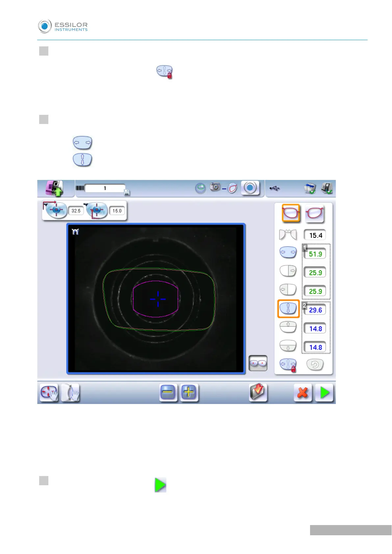Viewport: 392px width, 554px height.
Task: Click the greyed undo reset shape icon
Action: click(315, 365)
